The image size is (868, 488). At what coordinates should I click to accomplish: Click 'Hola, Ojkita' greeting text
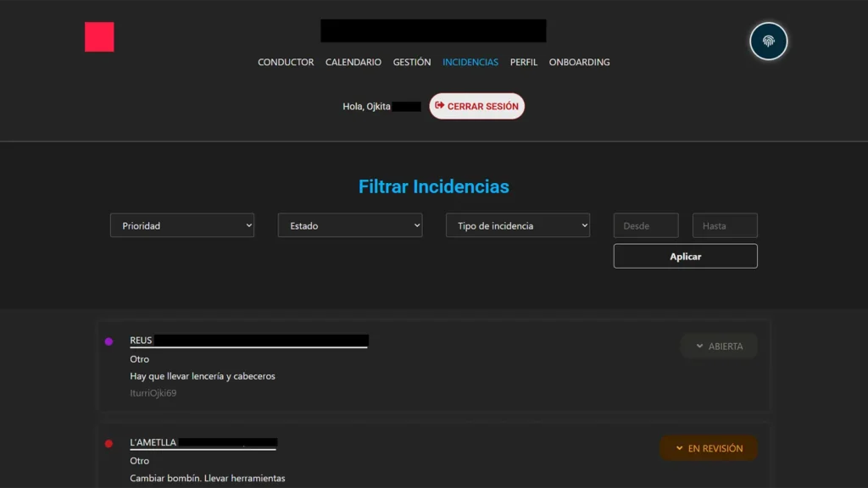click(366, 106)
